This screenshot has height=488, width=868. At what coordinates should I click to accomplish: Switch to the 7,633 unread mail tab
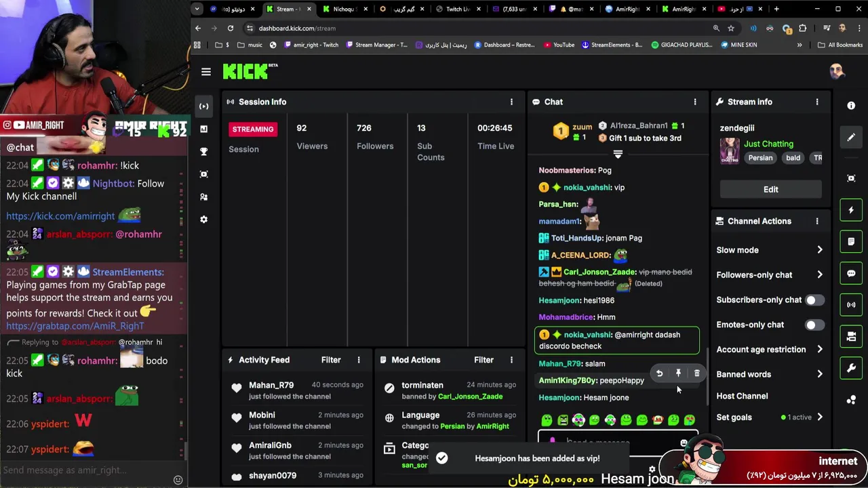coord(514,9)
